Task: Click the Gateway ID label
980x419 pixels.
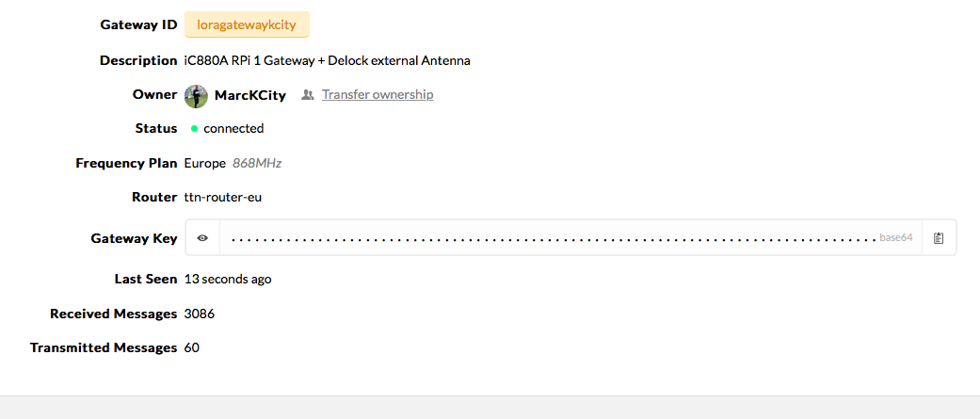Action: [138, 25]
